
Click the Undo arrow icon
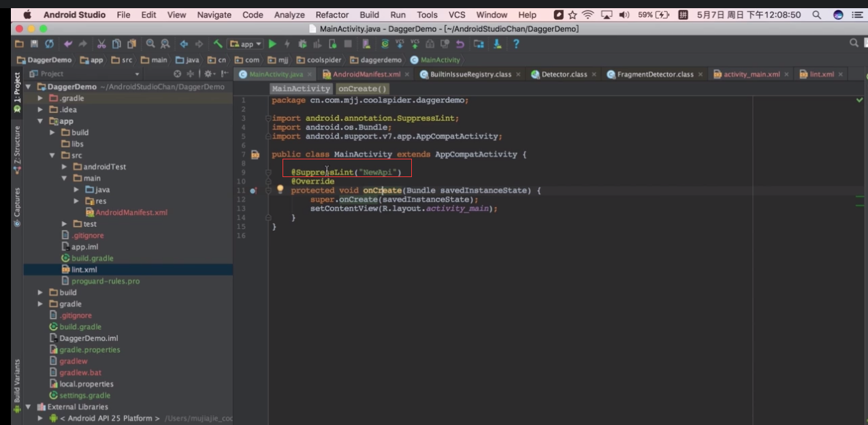click(x=68, y=44)
